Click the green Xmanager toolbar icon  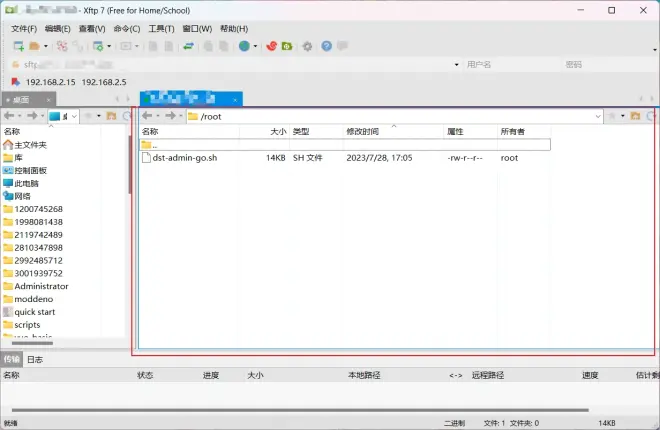[x=287, y=46]
